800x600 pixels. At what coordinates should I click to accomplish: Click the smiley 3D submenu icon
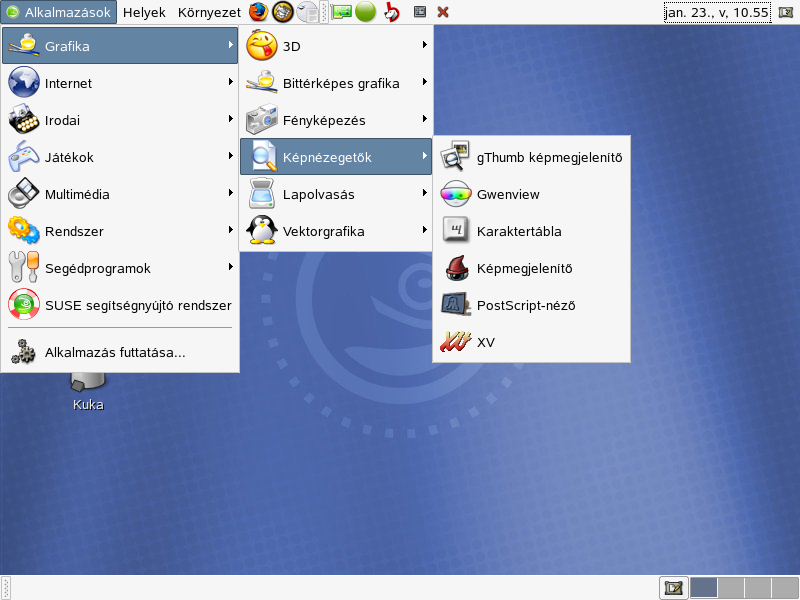(262, 45)
